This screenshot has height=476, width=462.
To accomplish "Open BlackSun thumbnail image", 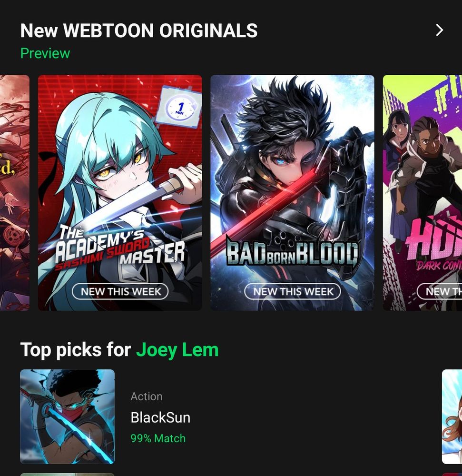I will (x=68, y=416).
